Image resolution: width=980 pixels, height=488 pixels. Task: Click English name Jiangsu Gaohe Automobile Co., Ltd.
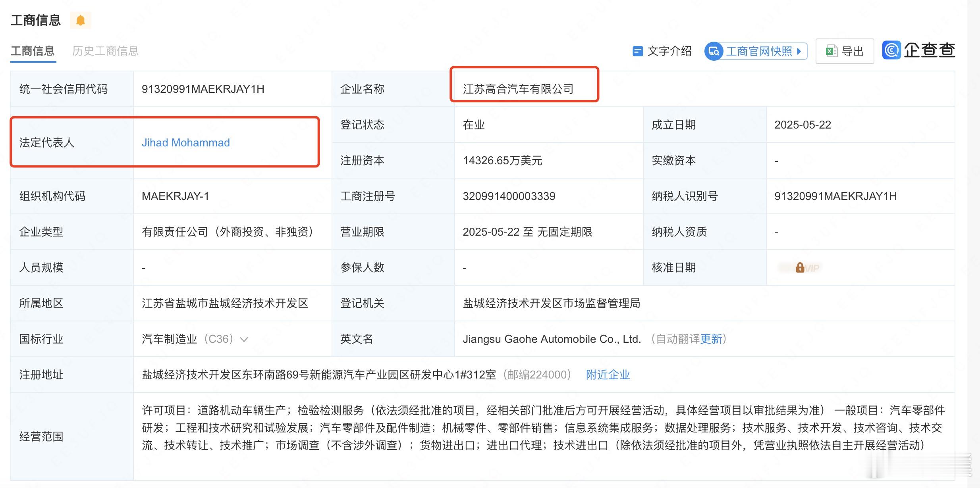552,339
